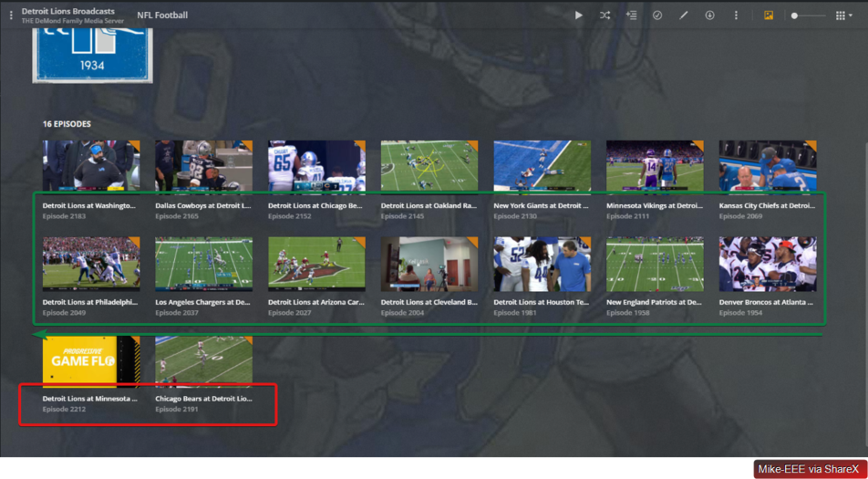Click the Detroit Lions at Arizona title

click(315, 303)
